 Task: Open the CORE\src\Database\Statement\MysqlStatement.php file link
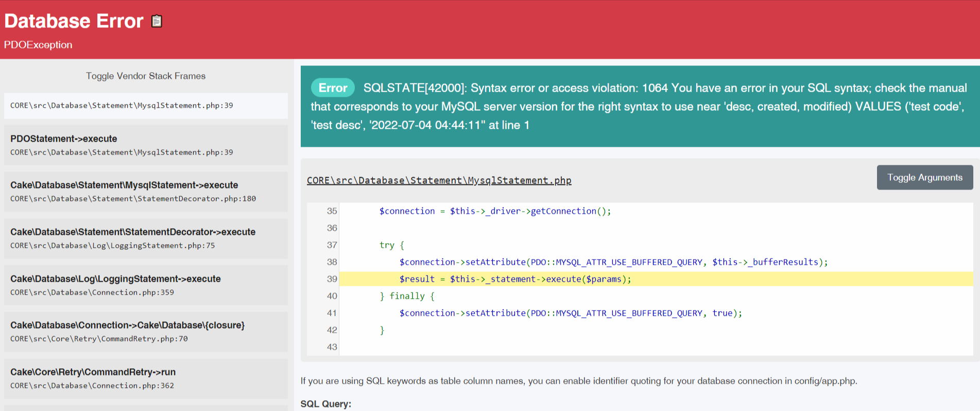coord(439,180)
